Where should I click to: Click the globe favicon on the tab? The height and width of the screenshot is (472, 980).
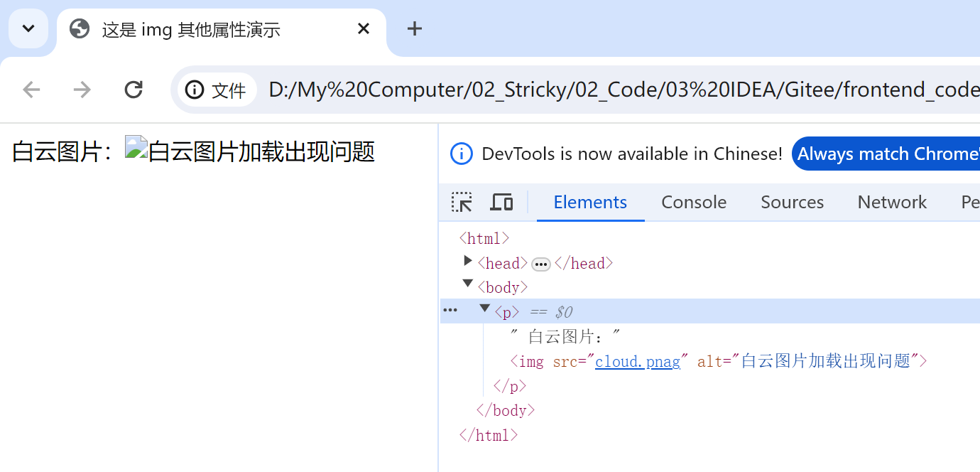click(79, 29)
